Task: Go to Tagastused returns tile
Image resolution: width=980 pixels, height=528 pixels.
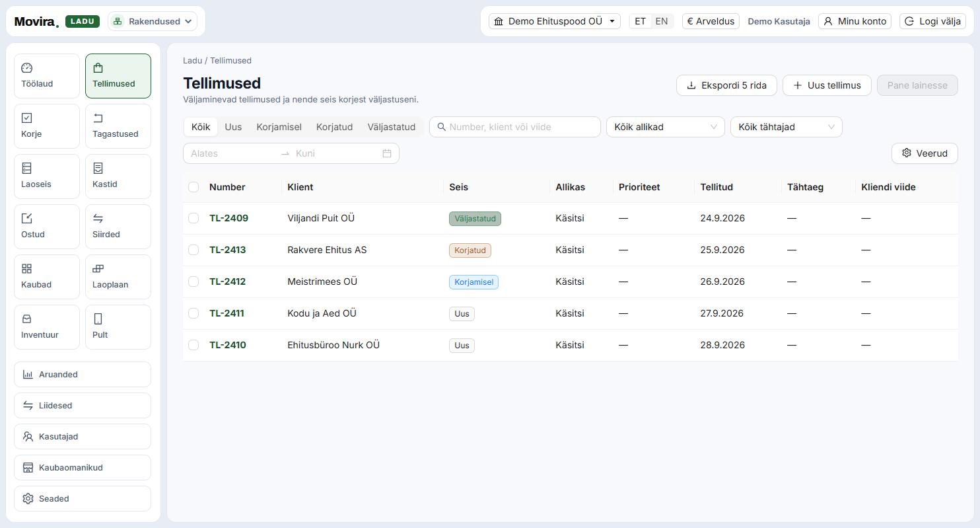Action: coord(118,126)
